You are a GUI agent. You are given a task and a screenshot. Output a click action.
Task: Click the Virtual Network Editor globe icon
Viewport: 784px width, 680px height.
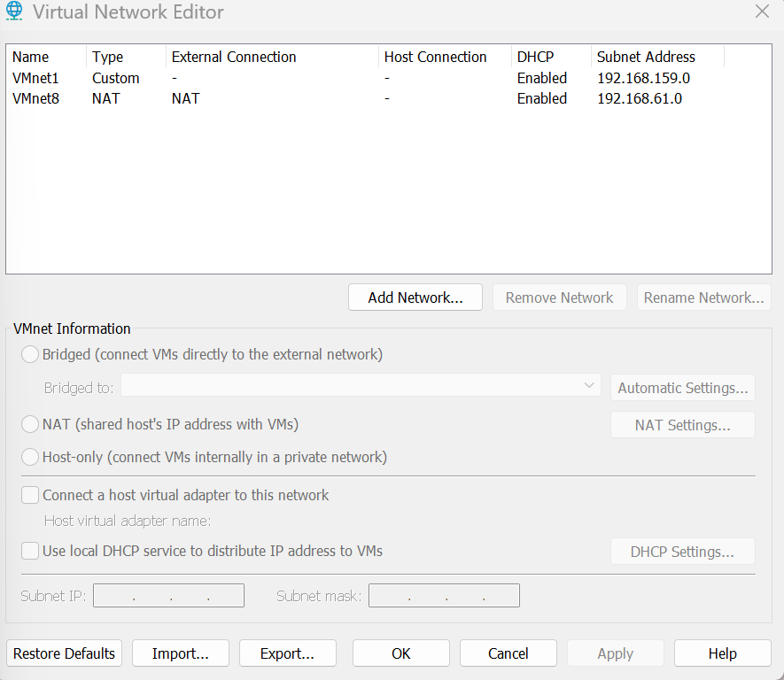14,11
